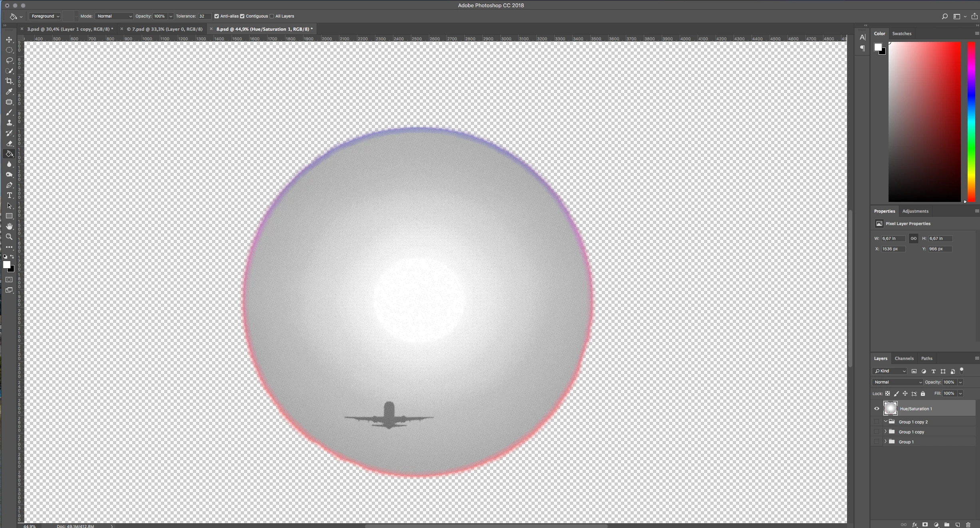This screenshot has height=528, width=980.
Task: Select the Lasso tool
Action: [x=9, y=60]
